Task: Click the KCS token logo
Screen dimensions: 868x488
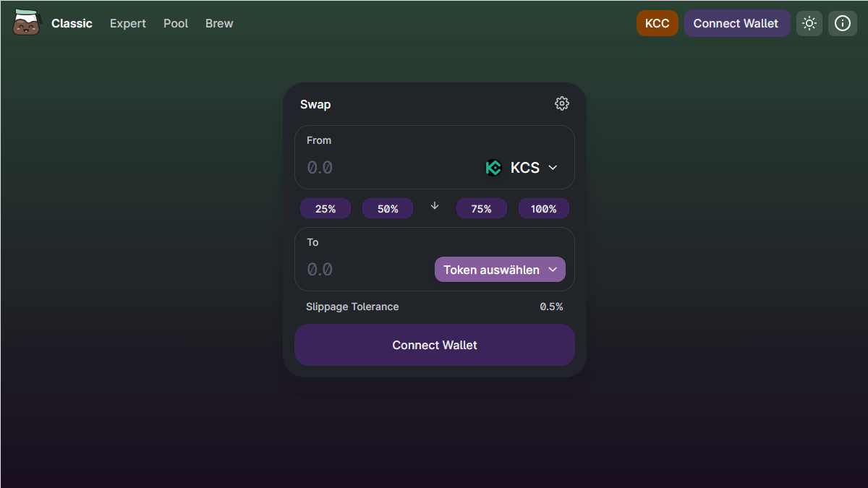Action: pos(493,168)
